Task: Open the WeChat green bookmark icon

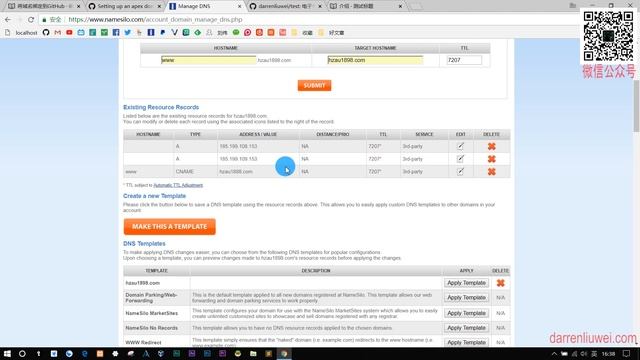Action: pos(236,32)
